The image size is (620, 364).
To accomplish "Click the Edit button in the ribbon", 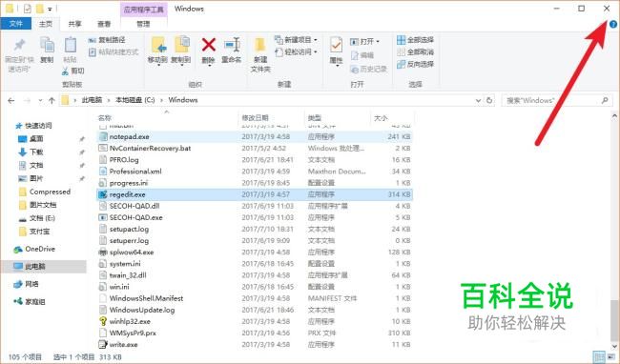I will (x=362, y=55).
